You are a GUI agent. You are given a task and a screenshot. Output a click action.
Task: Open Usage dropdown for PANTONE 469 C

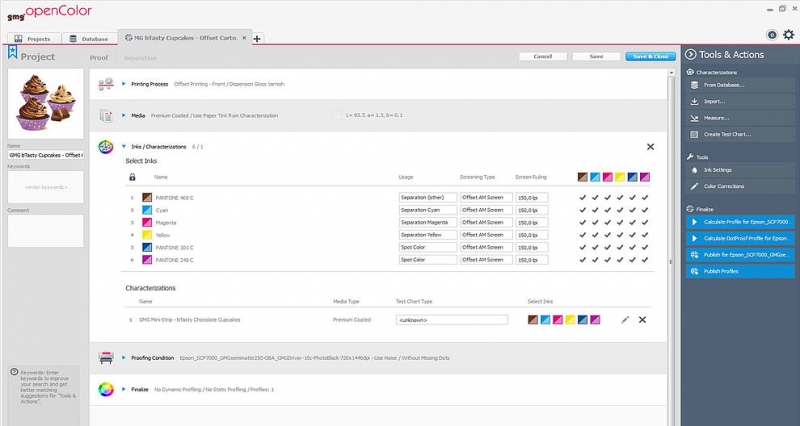coord(428,197)
